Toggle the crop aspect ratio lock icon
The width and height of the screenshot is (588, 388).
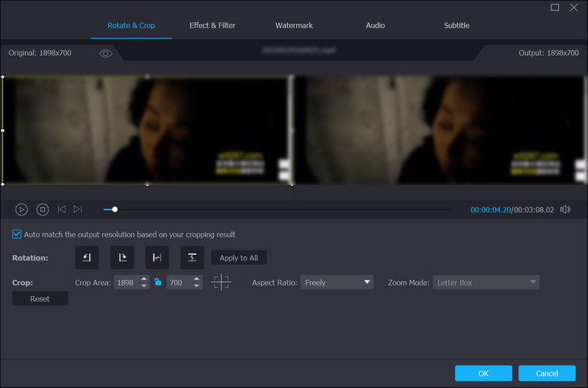(158, 282)
